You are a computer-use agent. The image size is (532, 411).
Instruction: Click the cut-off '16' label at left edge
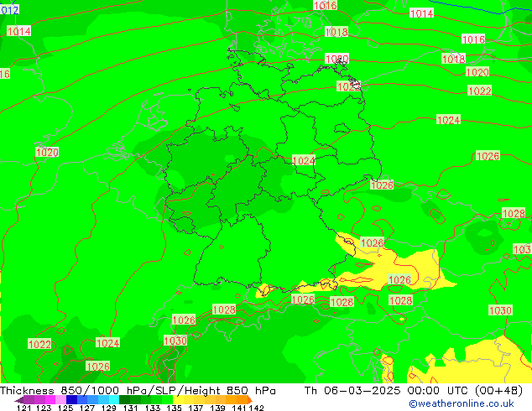click(x=5, y=74)
